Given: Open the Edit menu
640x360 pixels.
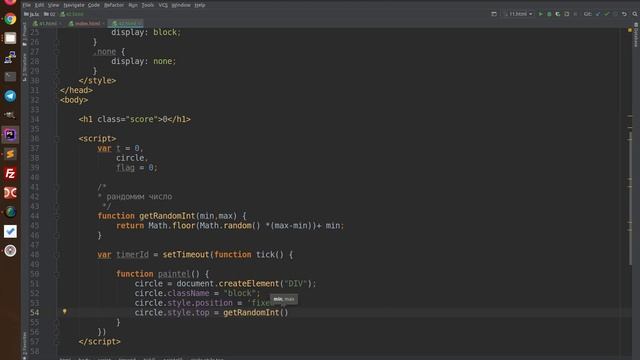Looking at the screenshot, I should coord(39,5).
